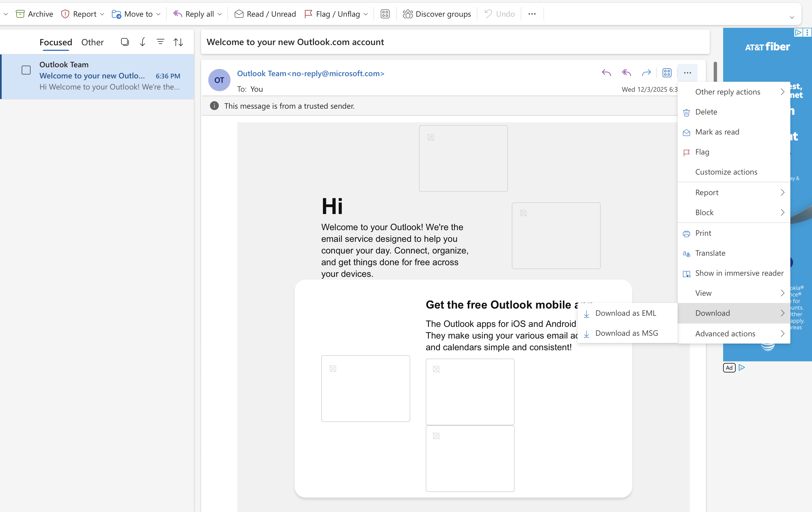Click the OT sender avatar

coord(219,80)
